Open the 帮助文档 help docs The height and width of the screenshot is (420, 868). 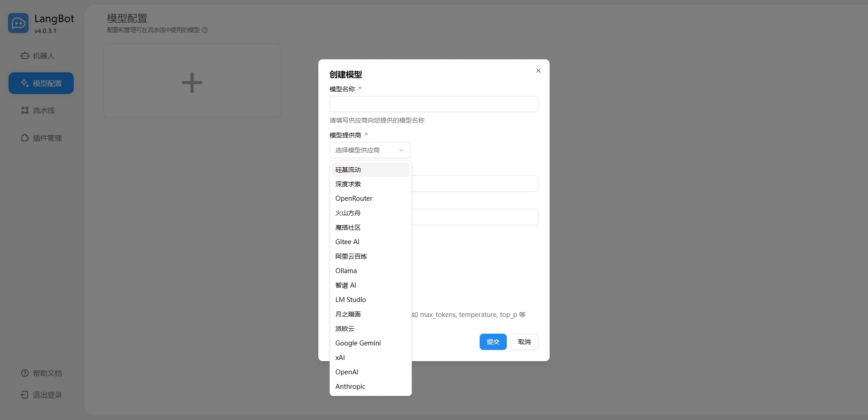41,373
